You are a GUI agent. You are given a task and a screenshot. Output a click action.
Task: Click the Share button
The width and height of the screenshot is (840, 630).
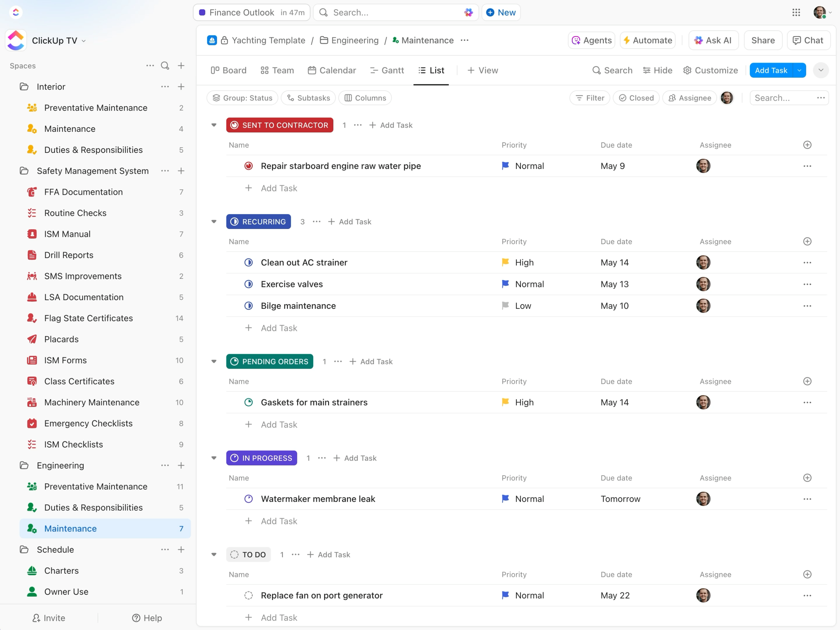coord(762,40)
